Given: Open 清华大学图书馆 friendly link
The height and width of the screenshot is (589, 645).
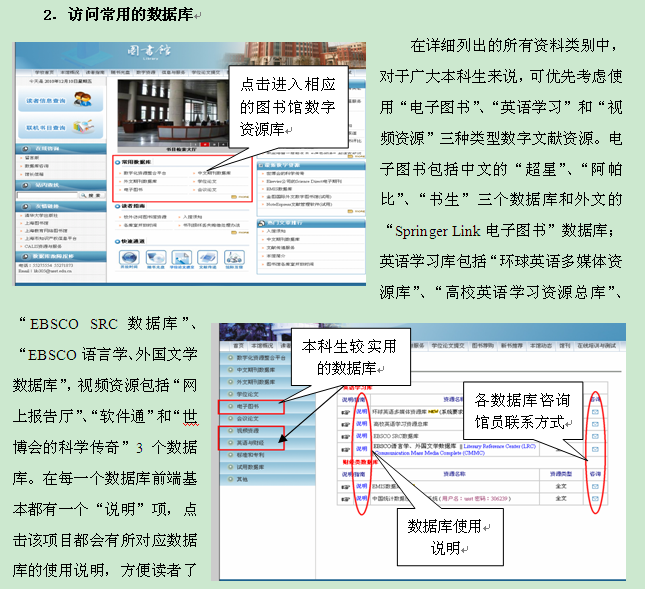Looking at the screenshot, I should tap(41, 215).
